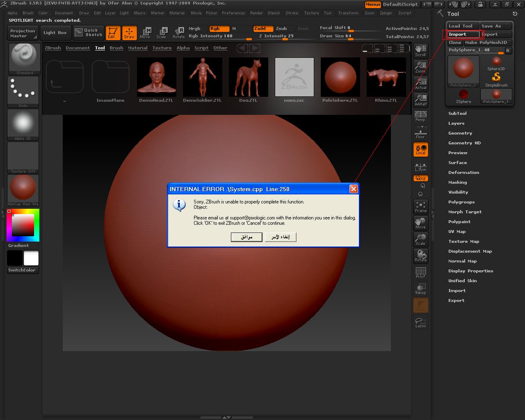Open the Texture Off picker
The width and height of the screenshot is (525, 420).
[x=23, y=157]
